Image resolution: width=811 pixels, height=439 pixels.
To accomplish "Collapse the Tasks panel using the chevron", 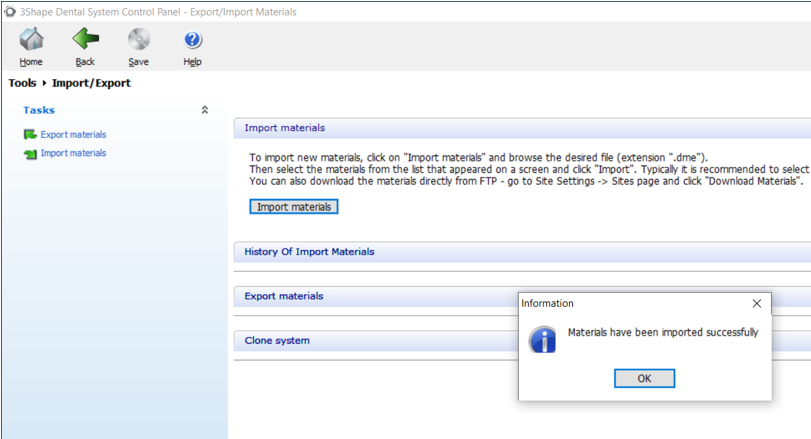I will coord(205,110).
